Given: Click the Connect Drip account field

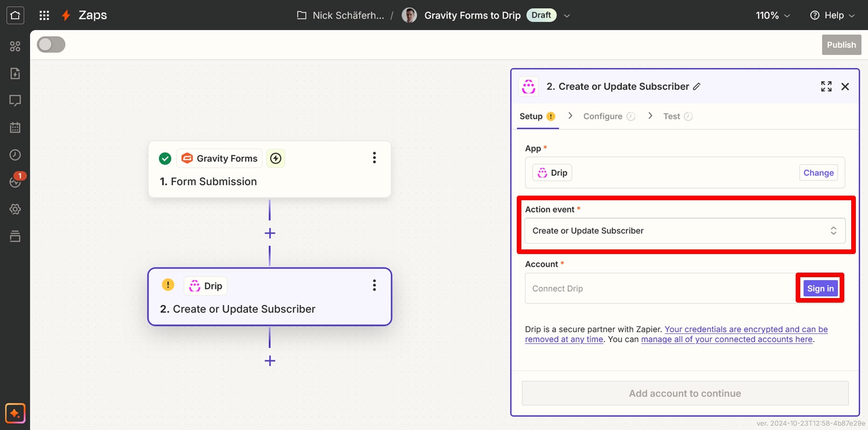Looking at the screenshot, I should pos(660,288).
